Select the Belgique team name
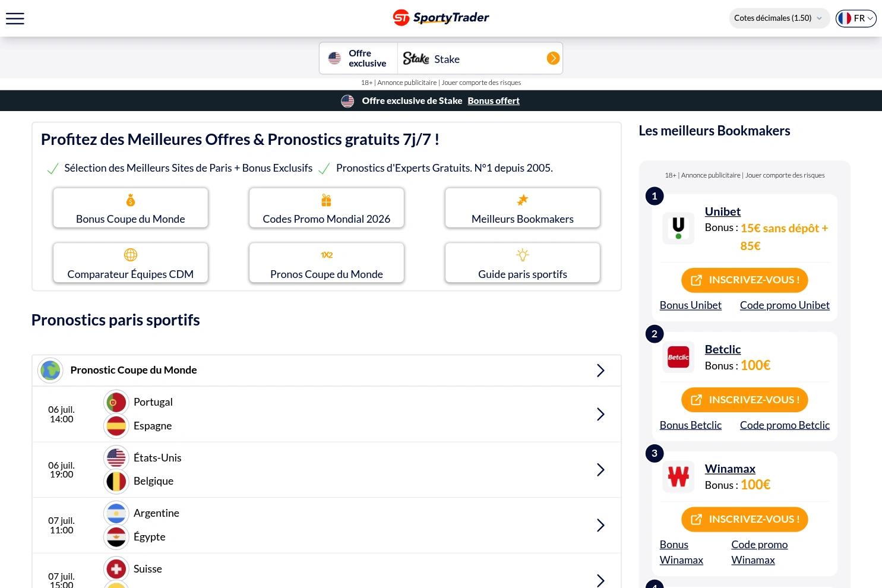 pos(153,481)
